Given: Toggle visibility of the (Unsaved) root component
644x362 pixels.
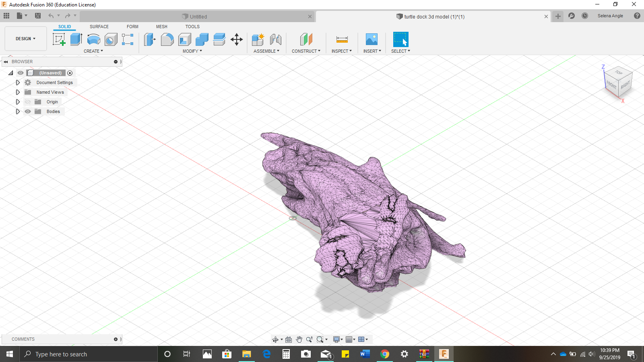Looking at the screenshot, I should tap(21, 73).
